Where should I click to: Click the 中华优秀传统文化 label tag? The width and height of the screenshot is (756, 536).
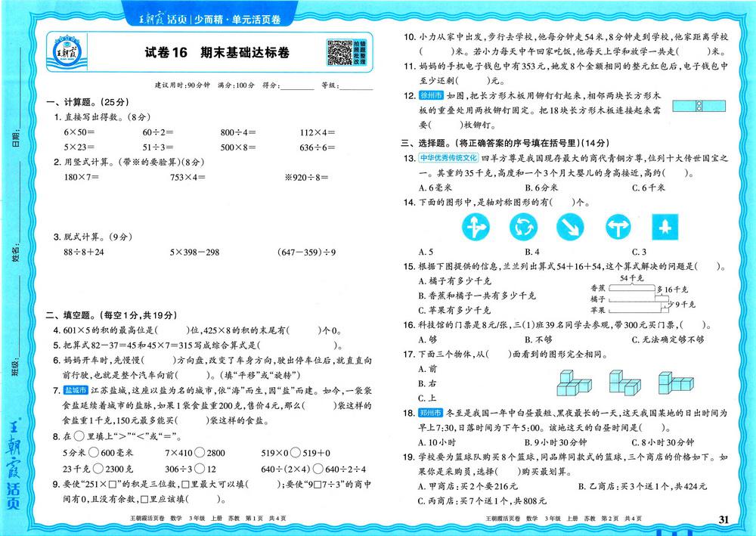click(x=448, y=158)
